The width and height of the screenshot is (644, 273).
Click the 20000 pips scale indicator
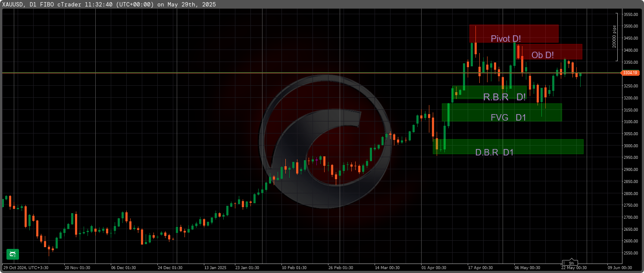(616, 37)
